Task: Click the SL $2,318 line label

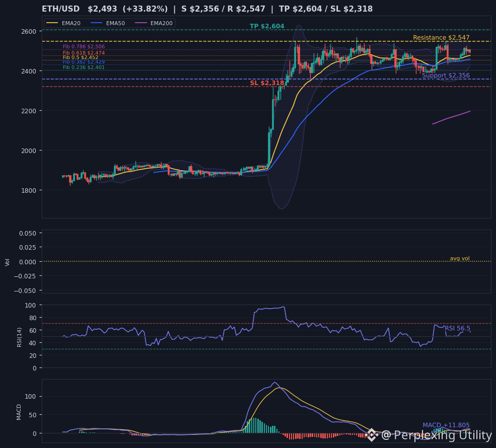Action: [x=267, y=83]
